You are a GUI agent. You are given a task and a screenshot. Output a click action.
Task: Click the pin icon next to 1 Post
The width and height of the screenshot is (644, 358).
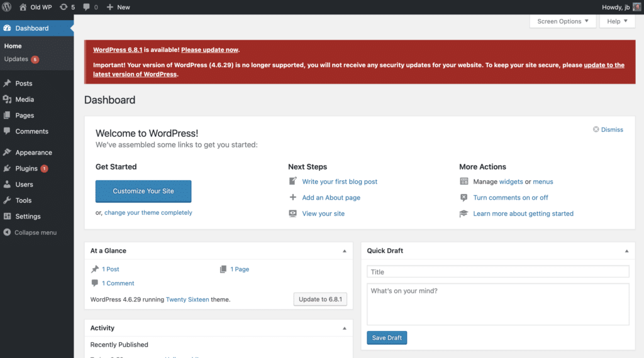95,269
